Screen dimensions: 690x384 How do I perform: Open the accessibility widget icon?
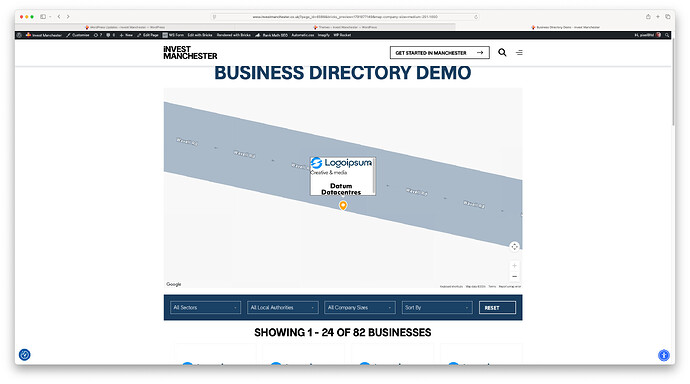pyautogui.click(x=664, y=355)
